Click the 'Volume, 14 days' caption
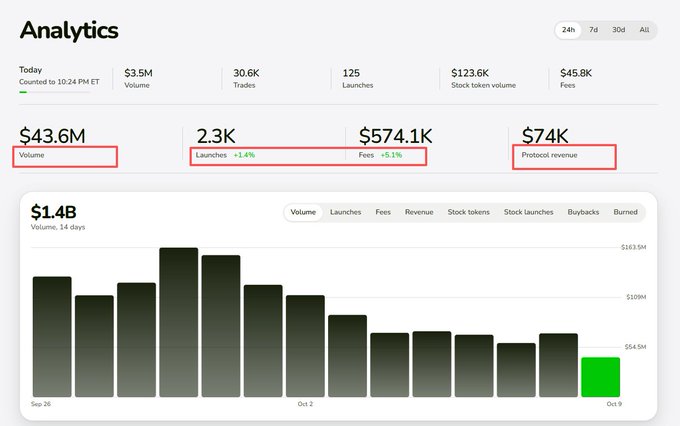The width and height of the screenshot is (680, 426). coord(58,227)
